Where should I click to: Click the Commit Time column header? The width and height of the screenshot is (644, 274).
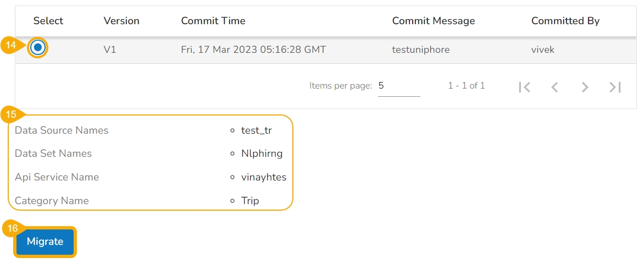213,21
